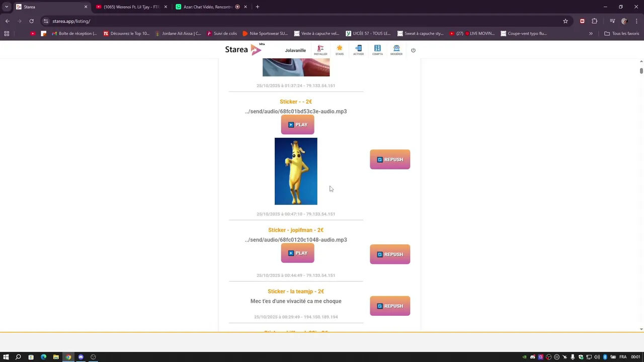Open the Découvrez le Top 10 bookmark

tap(126, 34)
